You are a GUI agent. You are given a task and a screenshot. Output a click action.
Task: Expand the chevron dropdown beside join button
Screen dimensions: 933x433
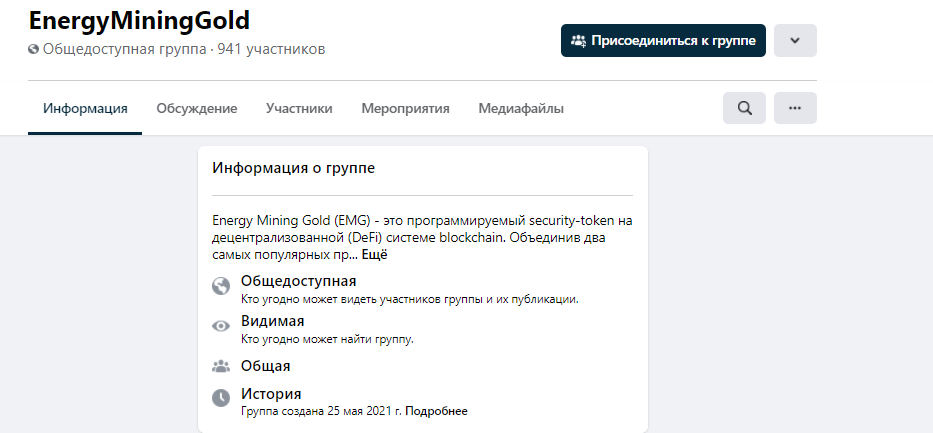tap(795, 40)
